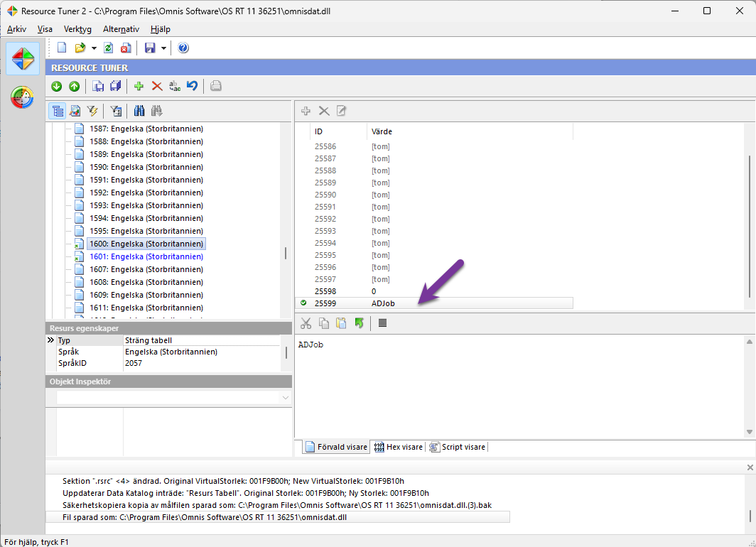Toggle the resource tree view icon
This screenshot has width=756, height=547.
click(58, 111)
